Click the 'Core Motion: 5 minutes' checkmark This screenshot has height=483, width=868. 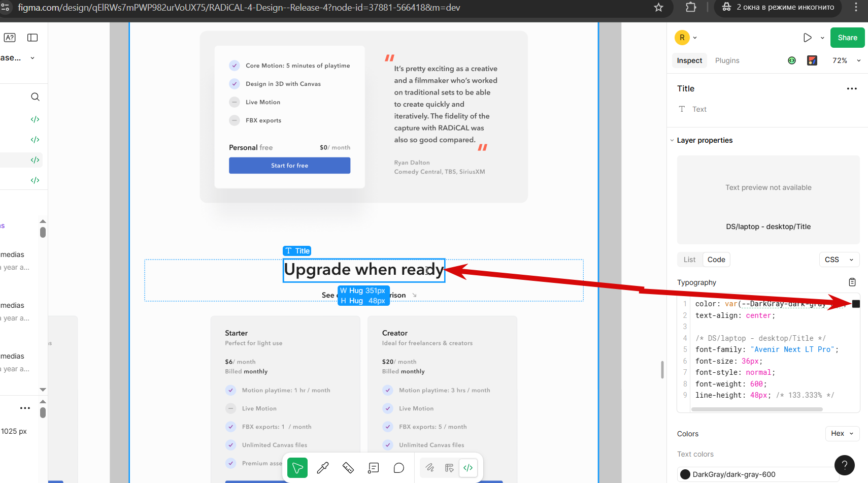pos(234,66)
